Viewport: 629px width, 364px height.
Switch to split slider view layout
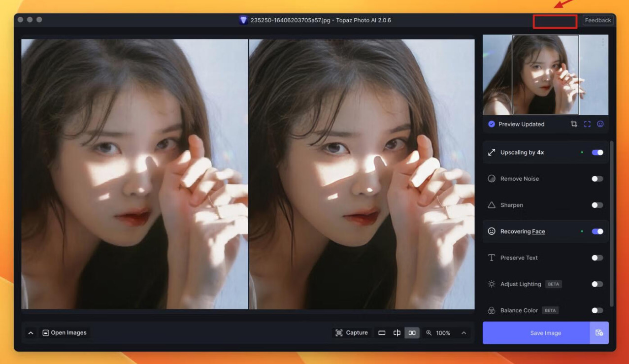click(x=397, y=333)
